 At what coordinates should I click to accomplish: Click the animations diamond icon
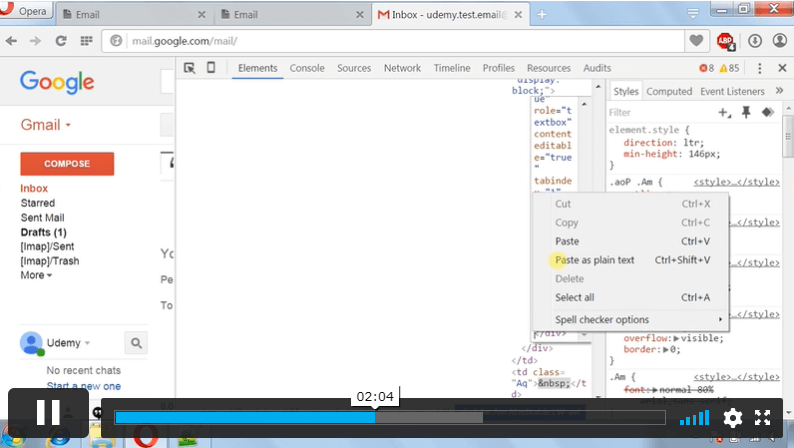tap(768, 112)
